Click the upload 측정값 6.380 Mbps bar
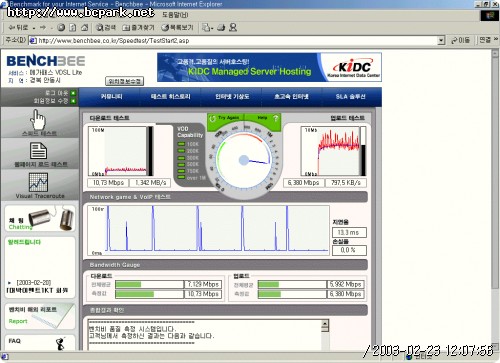This screenshot has width=500, height=363. coord(292,294)
